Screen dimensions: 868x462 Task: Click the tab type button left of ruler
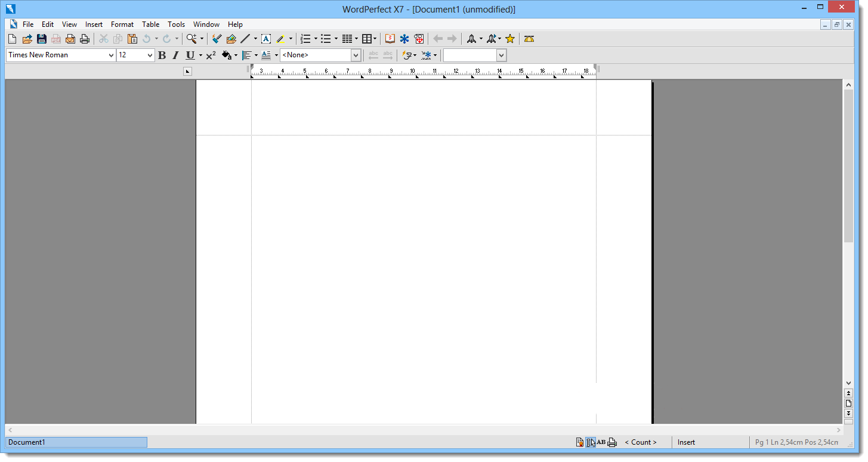[187, 71]
